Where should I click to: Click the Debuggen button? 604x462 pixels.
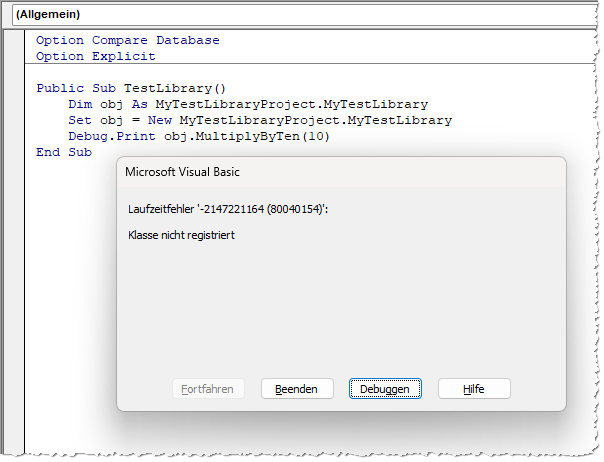pyautogui.click(x=385, y=388)
